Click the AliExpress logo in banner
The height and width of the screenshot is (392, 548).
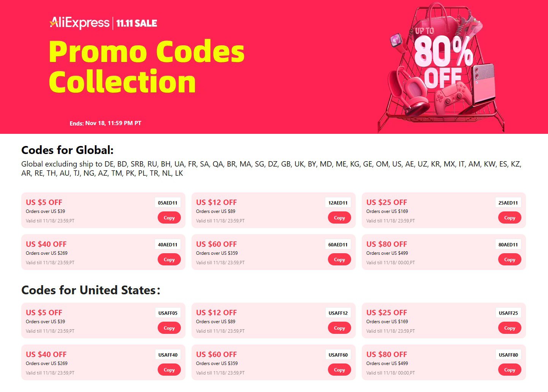tap(80, 23)
